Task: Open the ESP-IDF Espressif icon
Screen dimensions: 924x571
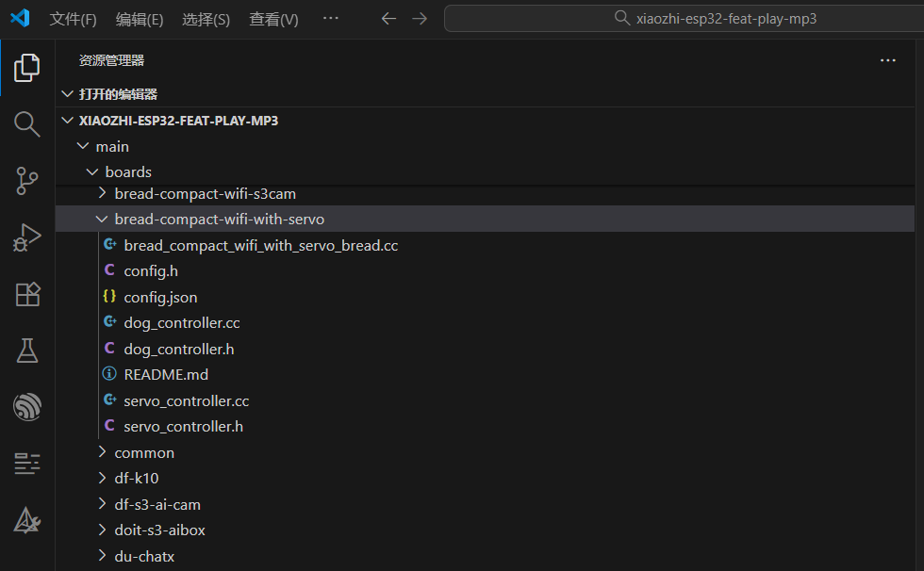Action: pos(26,407)
